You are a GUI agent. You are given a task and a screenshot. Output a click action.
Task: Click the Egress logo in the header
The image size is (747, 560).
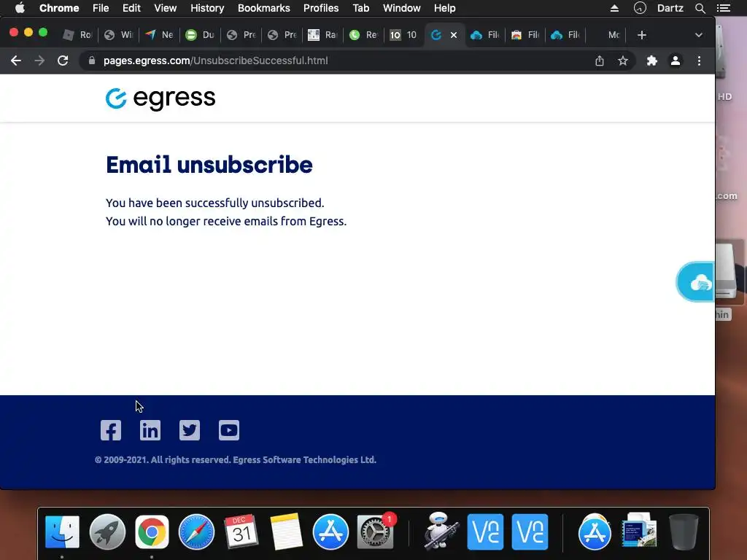point(160,98)
